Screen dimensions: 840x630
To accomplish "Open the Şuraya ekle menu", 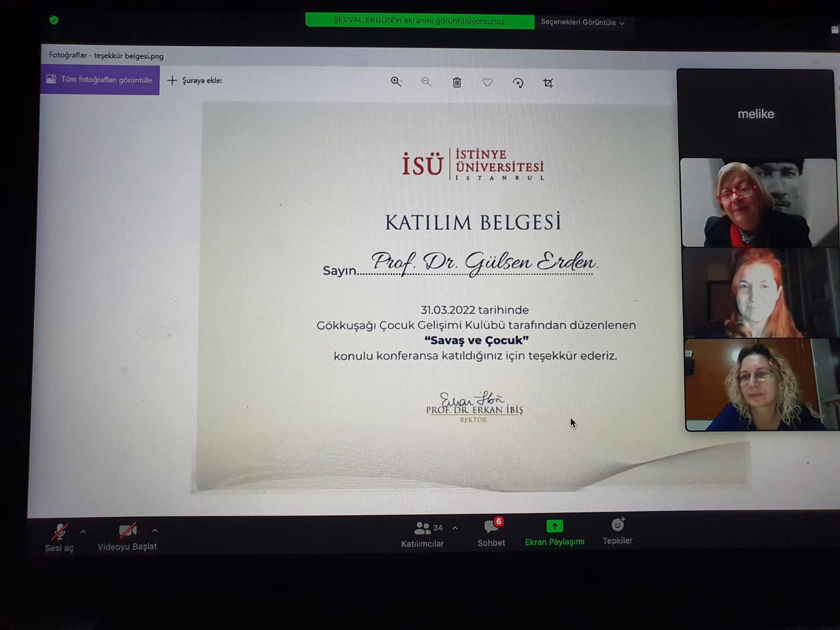I will click(195, 80).
